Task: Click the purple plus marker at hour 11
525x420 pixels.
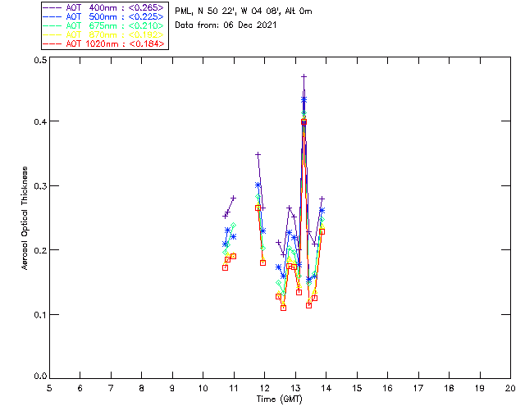Action: 233,198
